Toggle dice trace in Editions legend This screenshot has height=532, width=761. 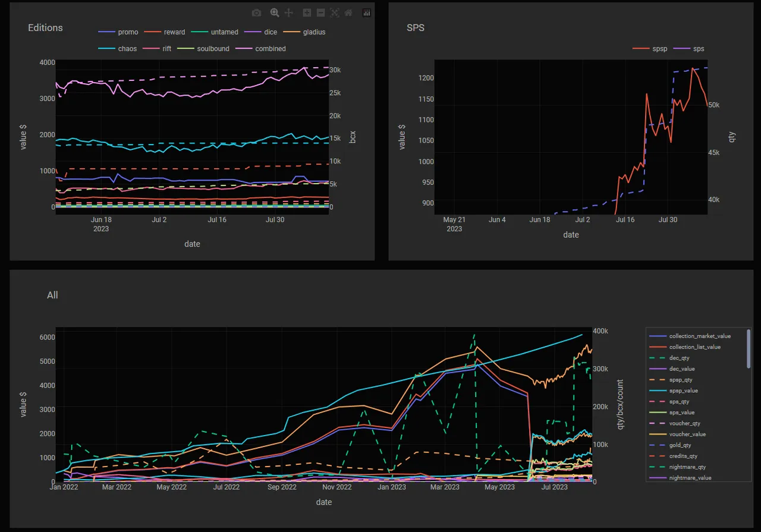260,32
